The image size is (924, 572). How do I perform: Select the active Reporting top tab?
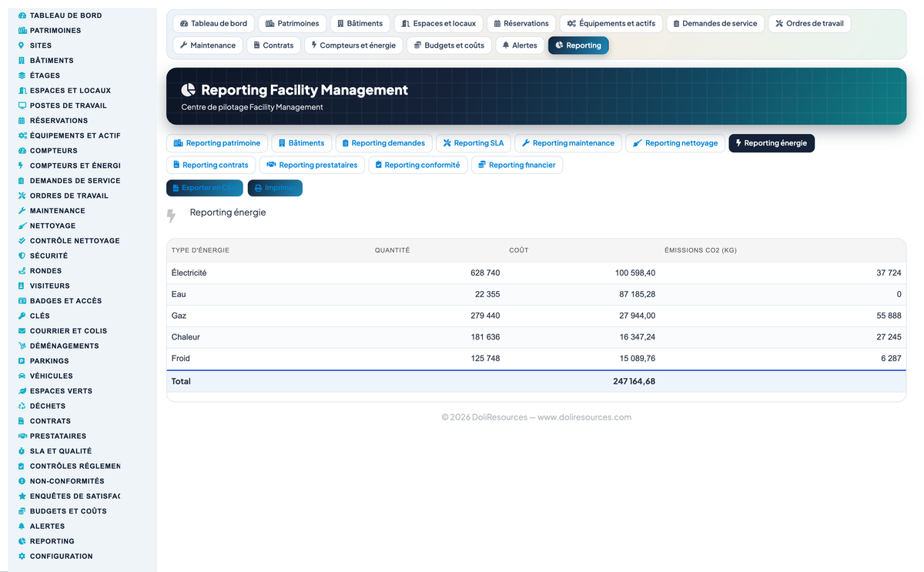pyautogui.click(x=578, y=45)
